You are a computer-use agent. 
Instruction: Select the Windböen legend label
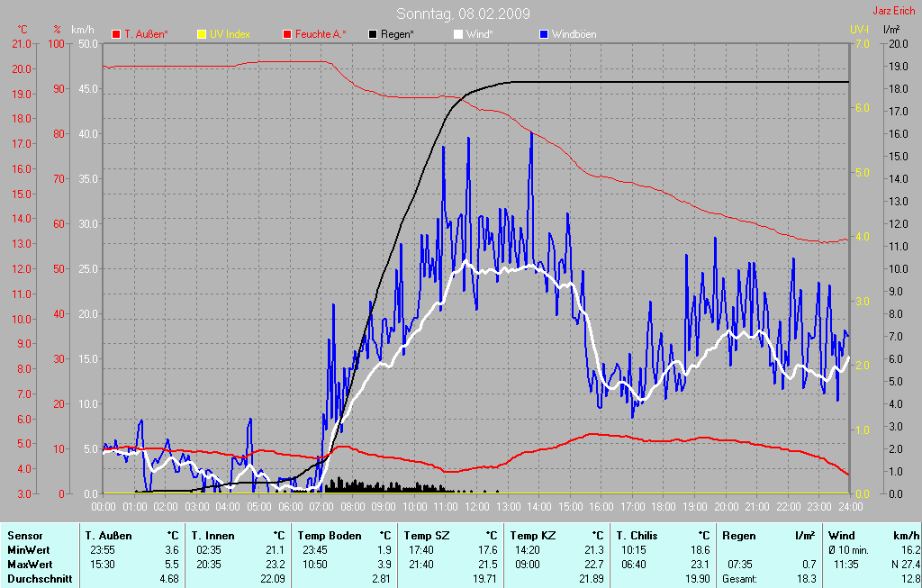coord(574,34)
